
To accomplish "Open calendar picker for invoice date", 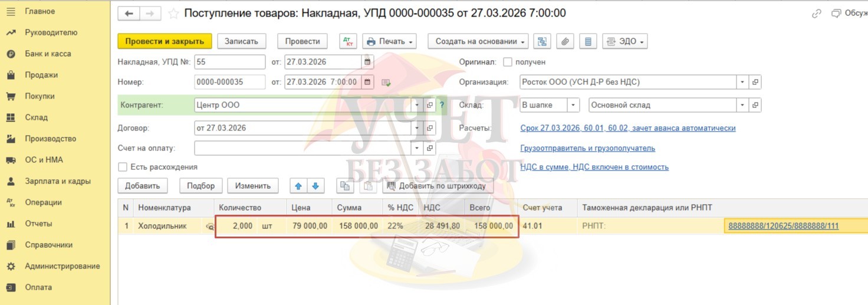I will (x=367, y=62).
